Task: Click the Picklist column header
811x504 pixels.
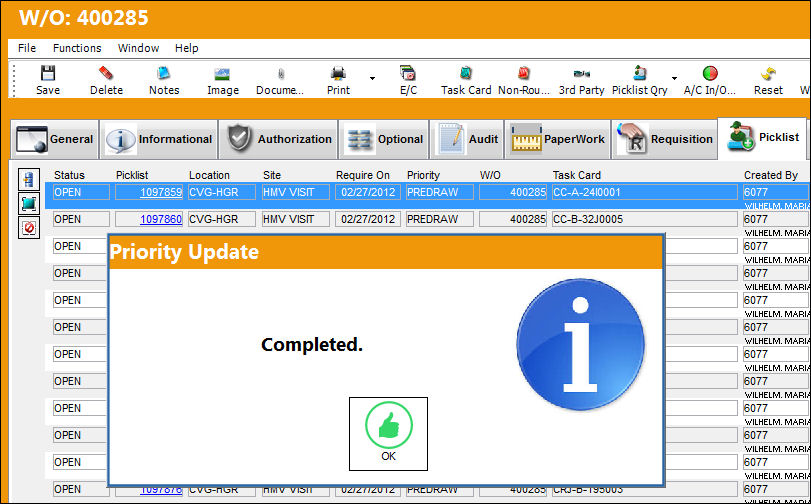Action: (132, 175)
